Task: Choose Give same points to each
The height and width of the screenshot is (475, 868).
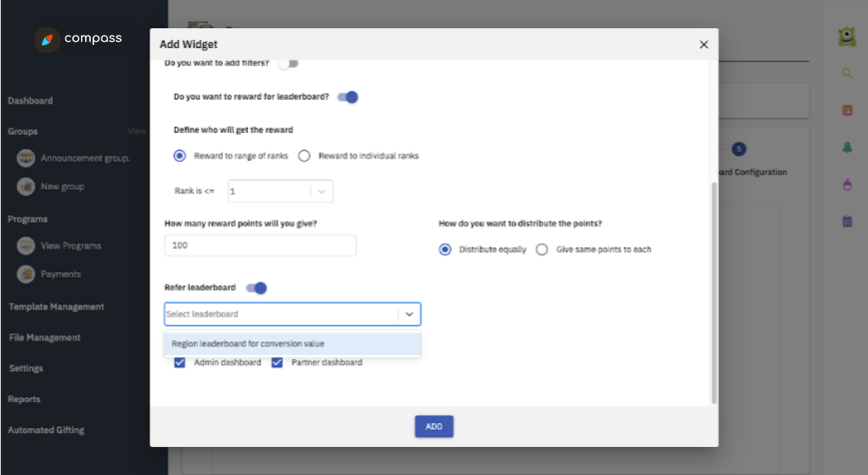Action: click(541, 249)
